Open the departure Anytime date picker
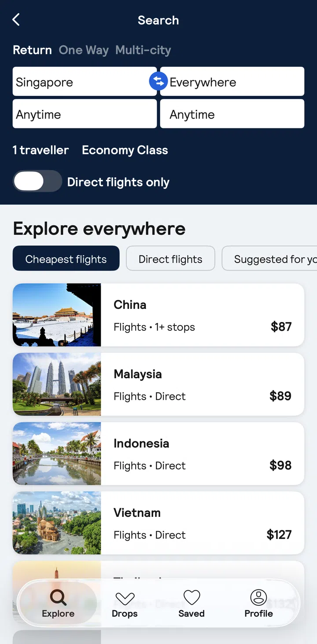The height and width of the screenshot is (644, 317). (x=85, y=114)
